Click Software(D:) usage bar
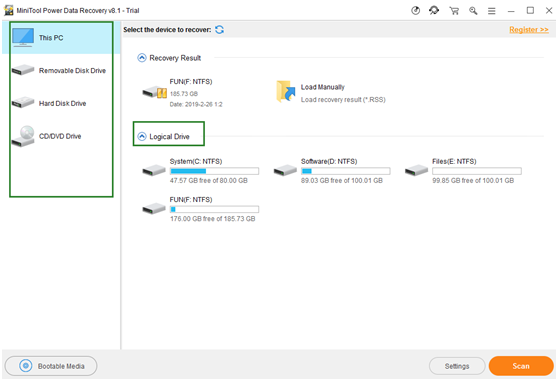The height and width of the screenshot is (381, 558). [x=346, y=171]
